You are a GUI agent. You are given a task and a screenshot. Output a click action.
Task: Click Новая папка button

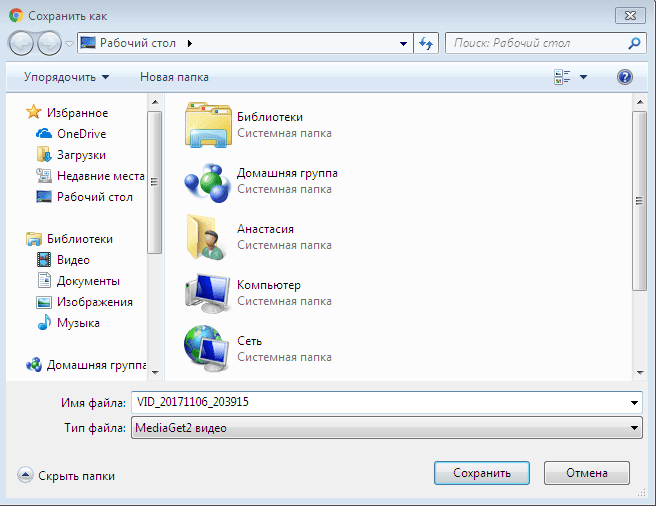pyautogui.click(x=174, y=77)
